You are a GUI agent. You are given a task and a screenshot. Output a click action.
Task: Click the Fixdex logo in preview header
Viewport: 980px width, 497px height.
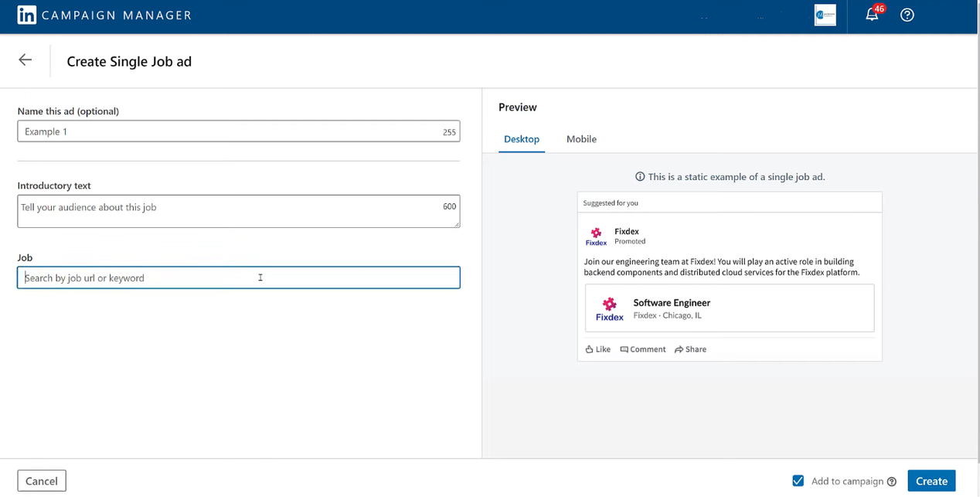point(596,236)
